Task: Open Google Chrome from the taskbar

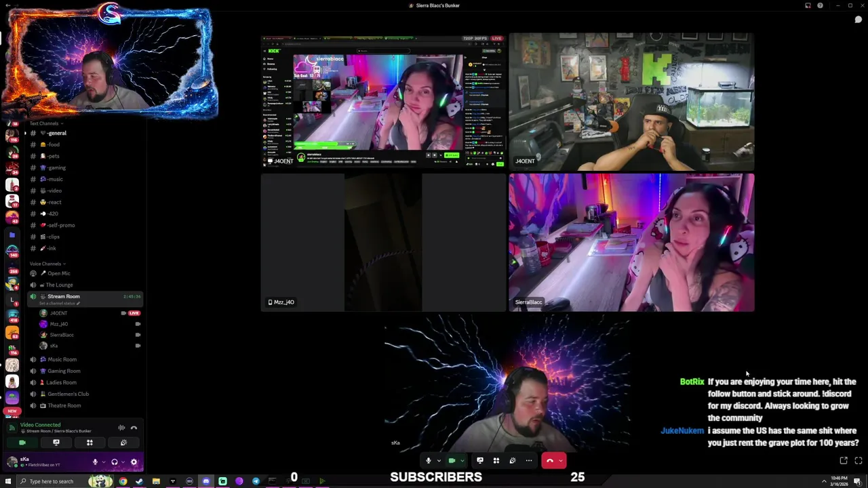Action: (123, 481)
